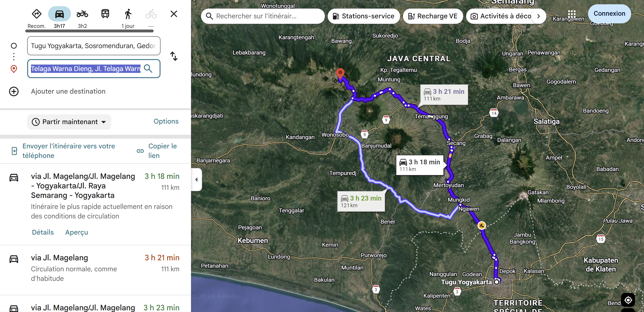Click the Secang label on map
The image size is (644, 312).
(456, 143)
